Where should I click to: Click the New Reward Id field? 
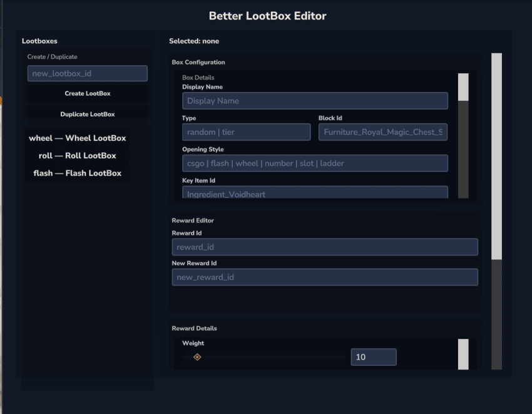tap(324, 277)
